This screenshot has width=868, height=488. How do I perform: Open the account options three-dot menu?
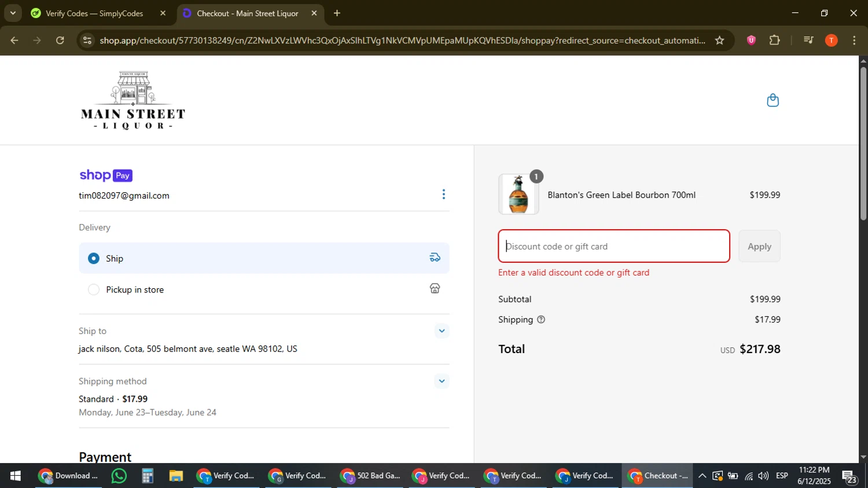[x=444, y=195]
